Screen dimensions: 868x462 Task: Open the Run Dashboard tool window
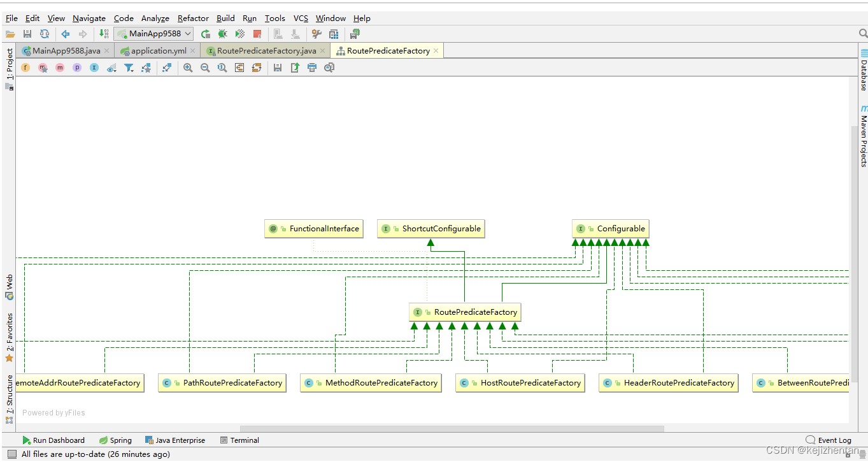pos(53,440)
